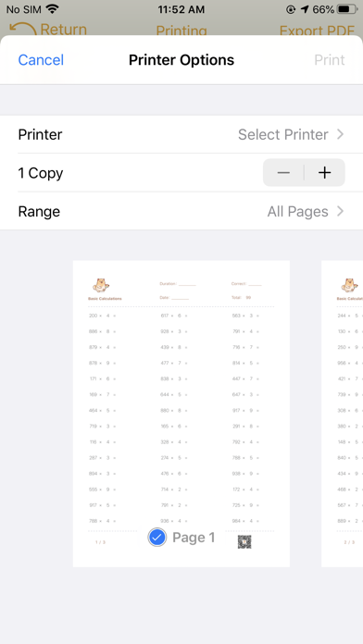Decrease copies with the minus button
The width and height of the screenshot is (363, 644).
click(283, 172)
